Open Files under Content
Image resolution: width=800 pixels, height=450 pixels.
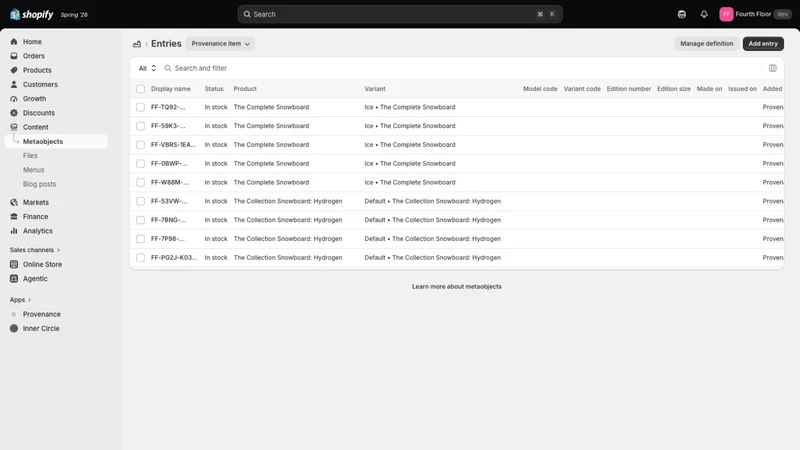(x=30, y=156)
